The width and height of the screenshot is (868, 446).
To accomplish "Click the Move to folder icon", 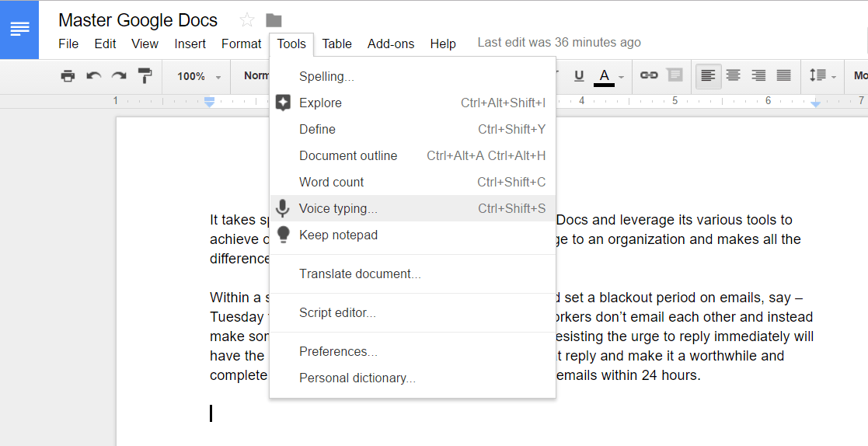I will (x=274, y=20).
